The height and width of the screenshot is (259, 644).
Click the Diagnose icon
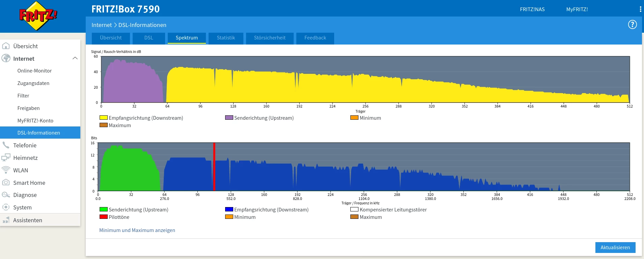tap(6, 195)
